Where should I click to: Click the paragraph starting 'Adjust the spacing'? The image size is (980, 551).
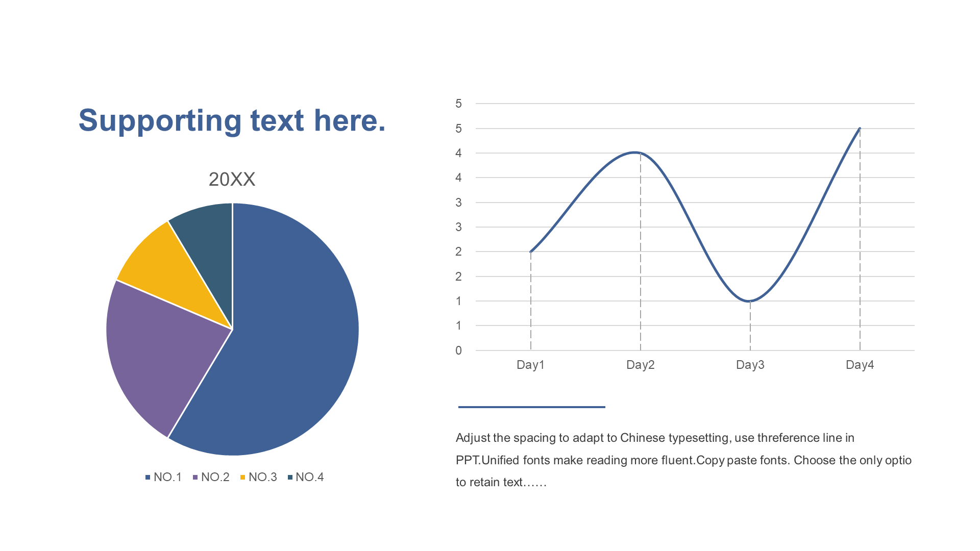683,460
